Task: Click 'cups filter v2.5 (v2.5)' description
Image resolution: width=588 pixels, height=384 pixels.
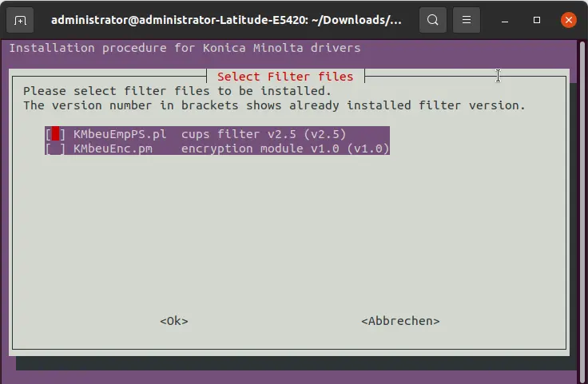Action: point(264,134)
